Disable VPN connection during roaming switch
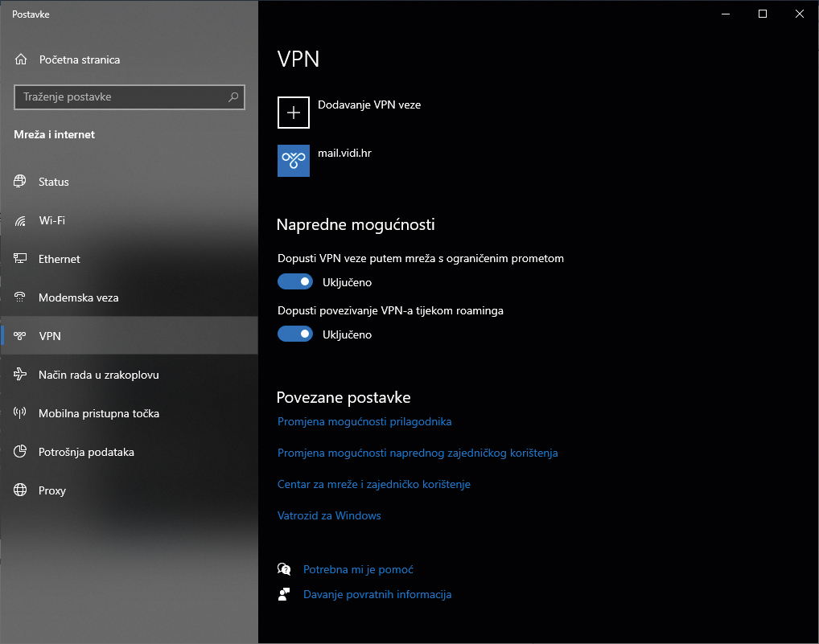This screenshot has width=819, height=644. tap(295, 334)
